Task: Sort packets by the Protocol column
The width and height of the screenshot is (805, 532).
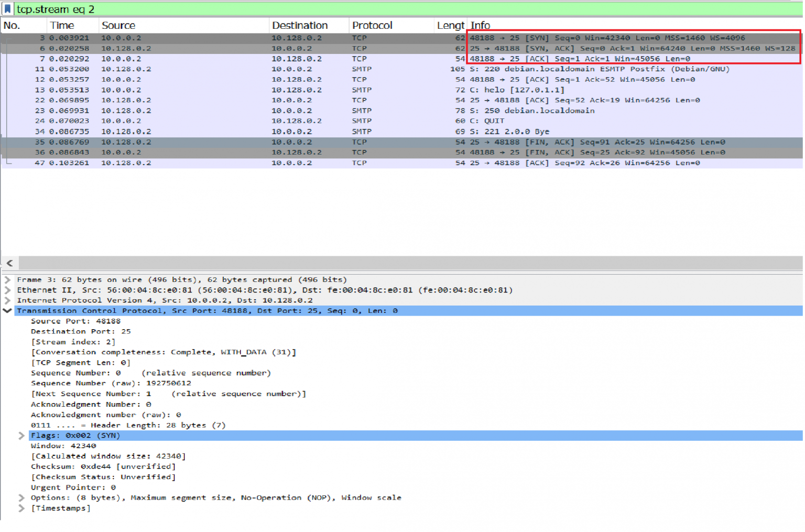Action: [x=372, y=25]
